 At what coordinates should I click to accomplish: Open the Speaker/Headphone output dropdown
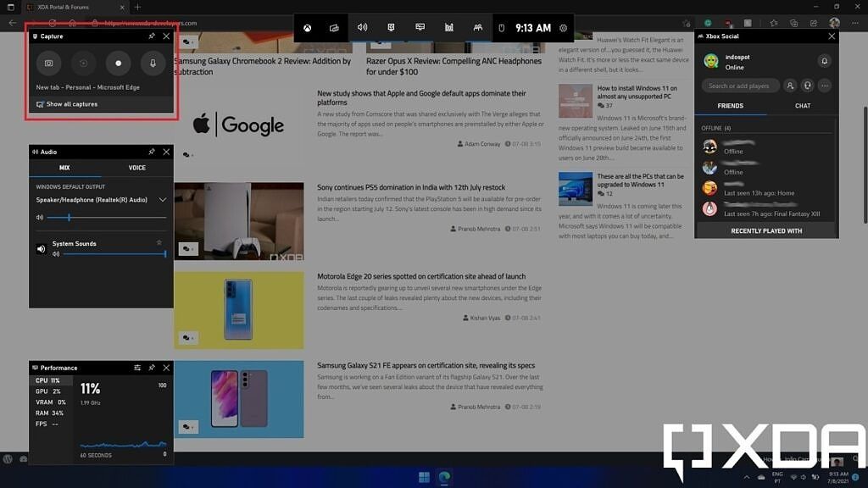(161, 200)
